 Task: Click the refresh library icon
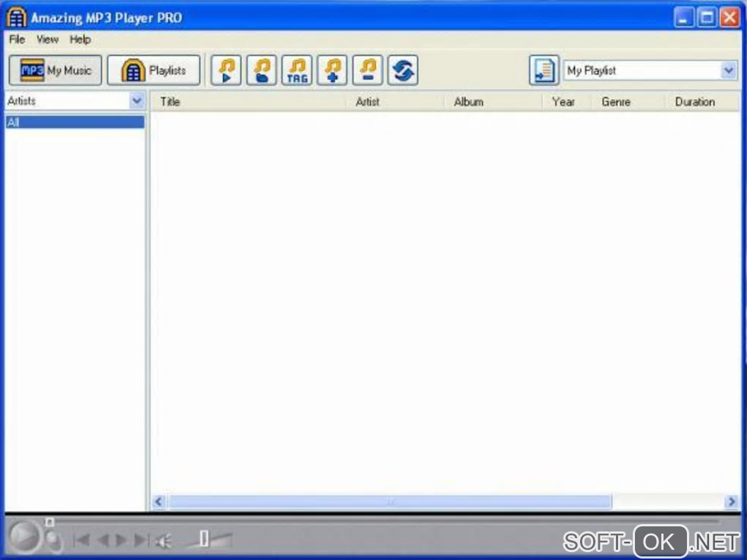tap(403, 70)
